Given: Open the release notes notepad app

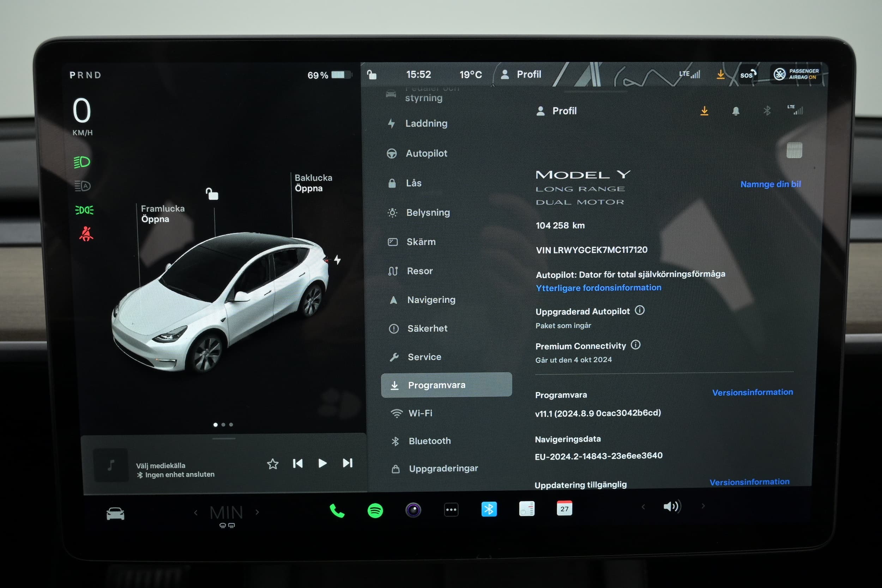Looking at the screenshot, I should pyautogui.click(x=527, y=509).
